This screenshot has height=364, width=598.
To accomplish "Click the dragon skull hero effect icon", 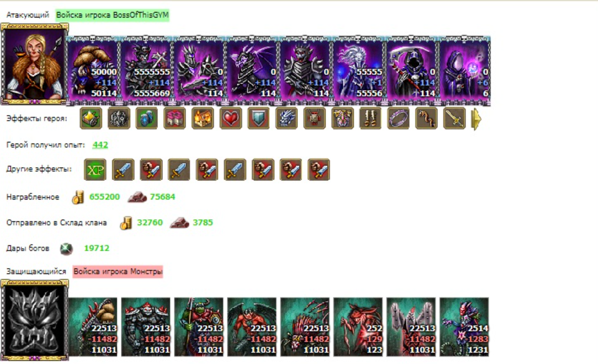I will [287, 119].
